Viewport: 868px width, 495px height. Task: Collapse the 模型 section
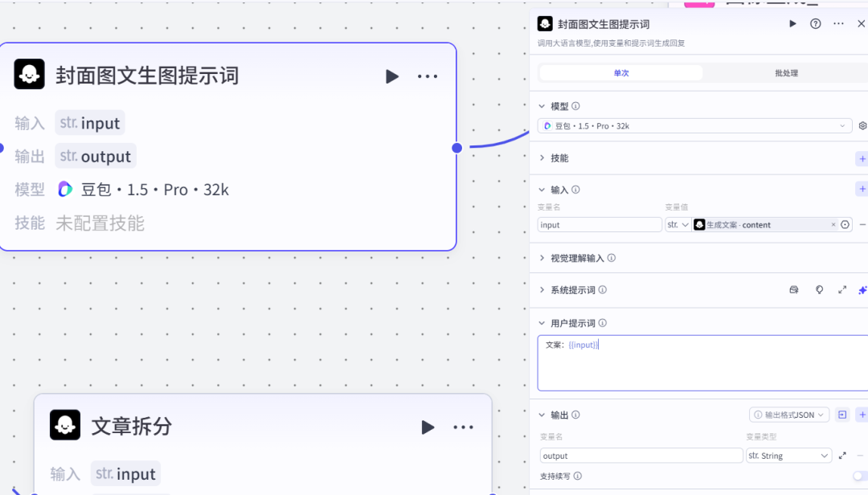pos(542,106)
